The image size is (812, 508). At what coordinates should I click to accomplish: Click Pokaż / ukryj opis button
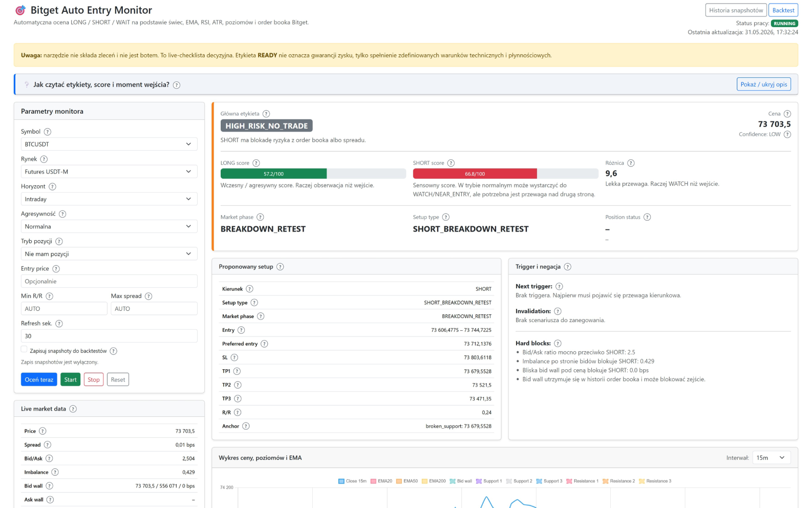point(764,84)
